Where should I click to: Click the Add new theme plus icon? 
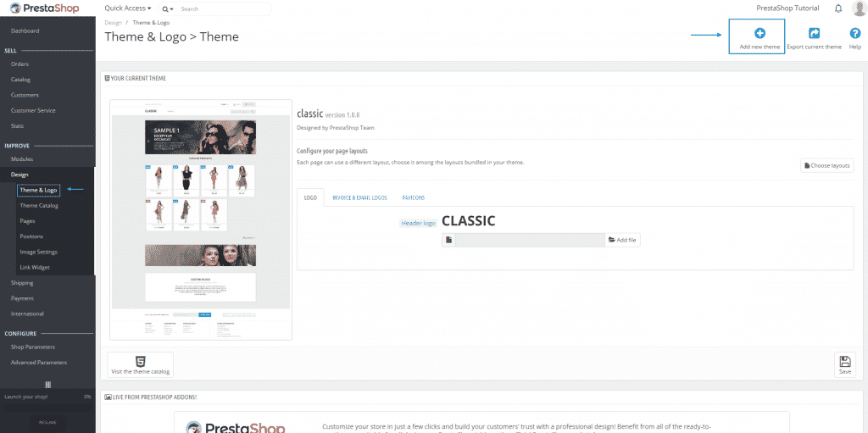point(759,33)
